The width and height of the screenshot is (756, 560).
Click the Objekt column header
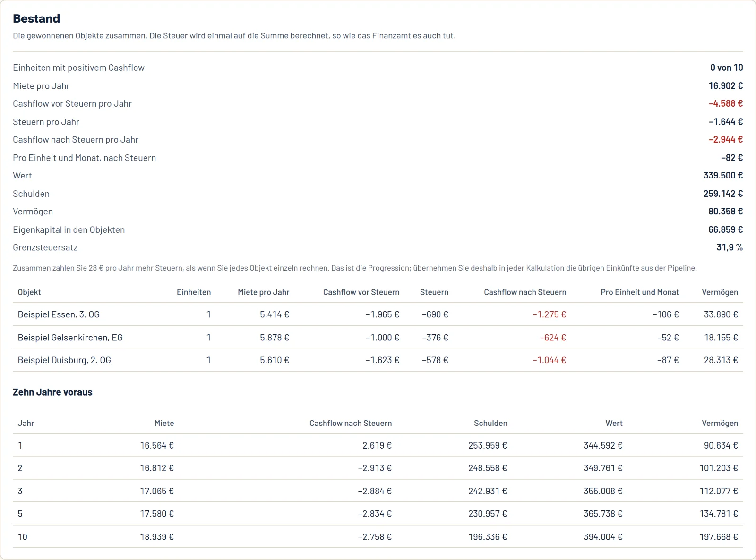[x=29, y=292]
